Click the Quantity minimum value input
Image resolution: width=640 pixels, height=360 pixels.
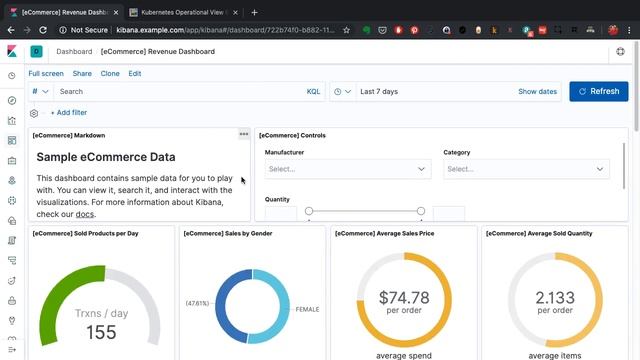[x=281, y=214]
